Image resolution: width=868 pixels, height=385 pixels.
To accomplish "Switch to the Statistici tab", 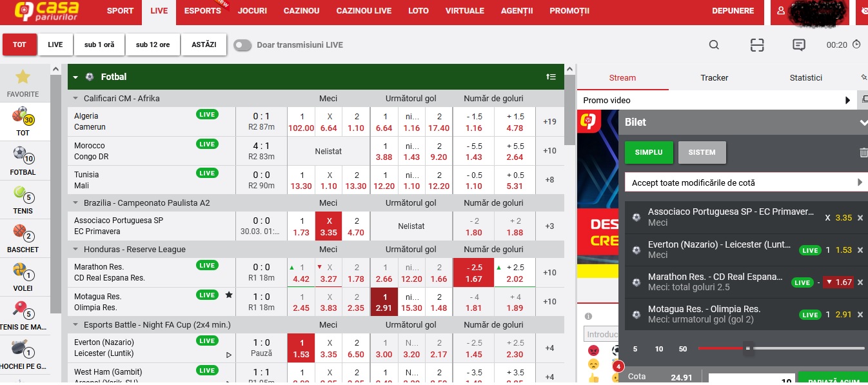I will [805, 78].
